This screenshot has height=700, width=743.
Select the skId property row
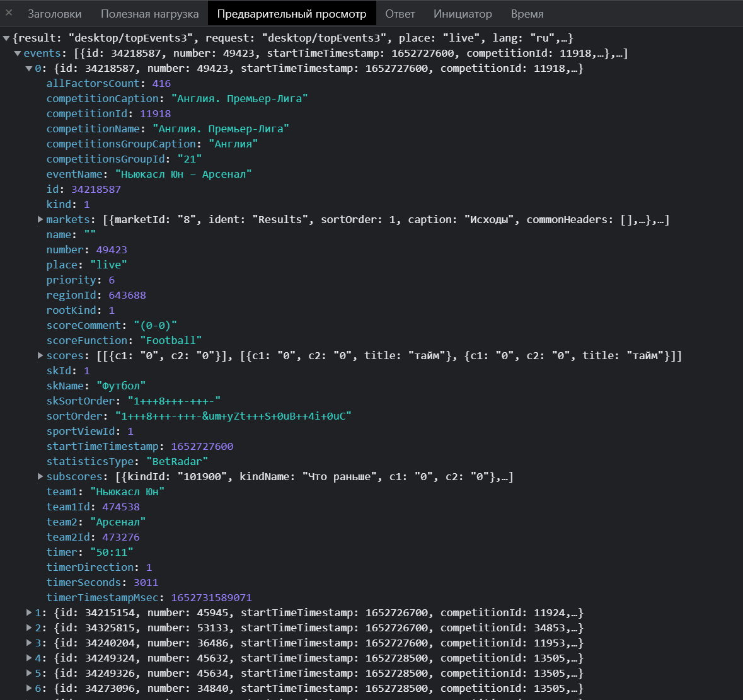[x=68, y=371]
